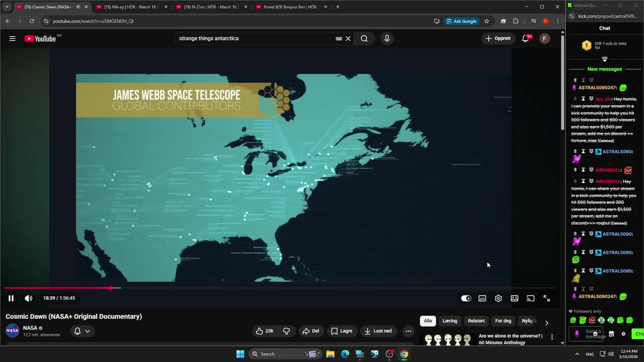Image resolution: width=644 pixels, height=362 pixels.
Task: Open 'Are we alone in the universe' thumbnail
Action: tap(447, 339)
